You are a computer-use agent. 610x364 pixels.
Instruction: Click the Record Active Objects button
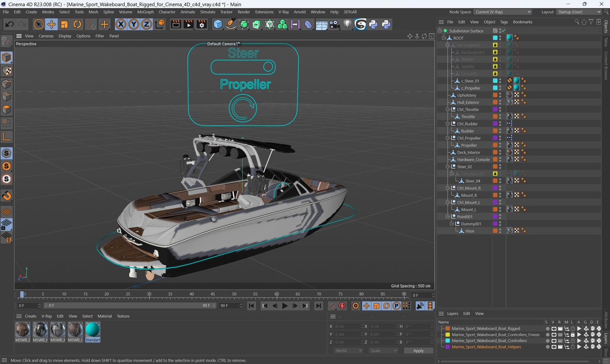point(332,306)
